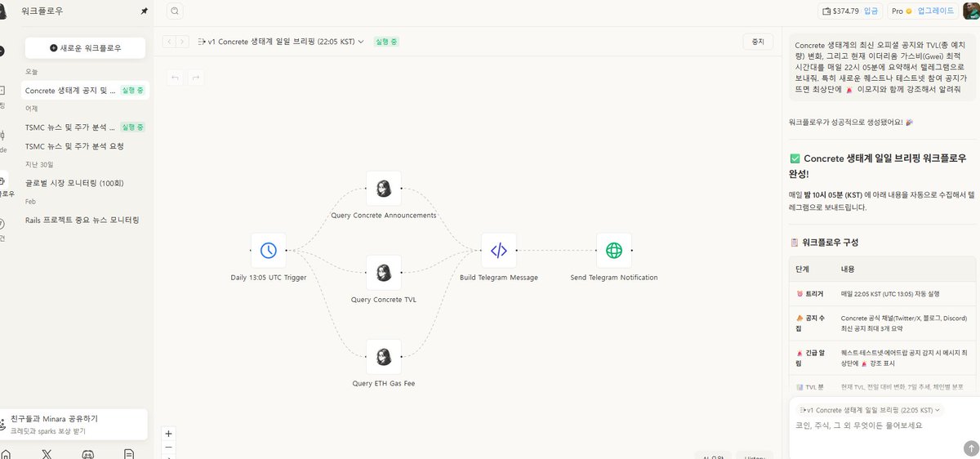Open the Concrete 생태계 공지 및 workflow in the list
This screenshot has width=980, height=459.
point(85,91)
